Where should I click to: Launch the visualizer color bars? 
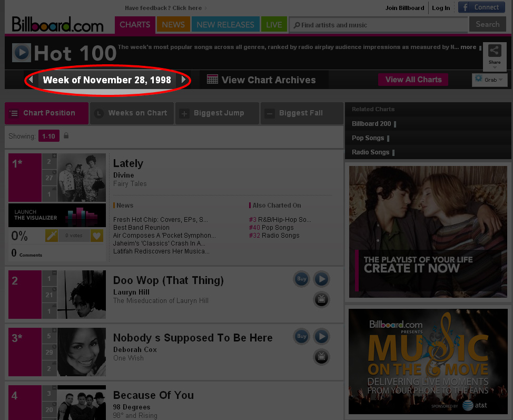[82, 217]
